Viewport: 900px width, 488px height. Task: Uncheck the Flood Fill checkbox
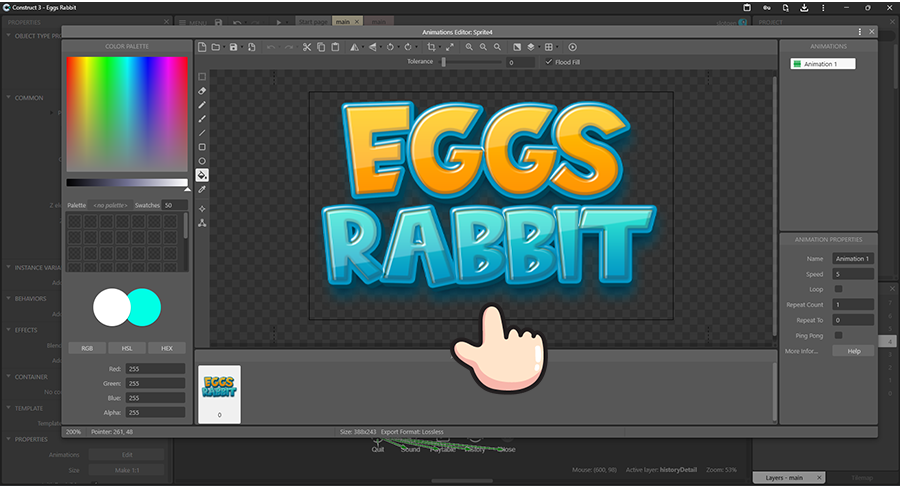tap(548, 62)
